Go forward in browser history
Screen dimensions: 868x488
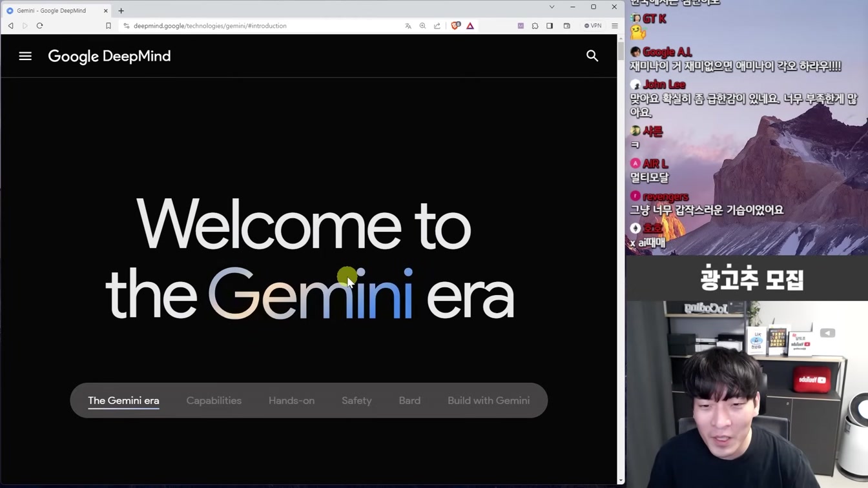click(x=25, y=26)
